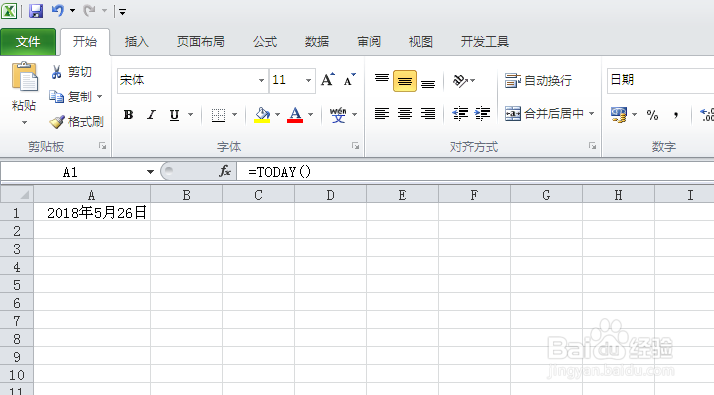714x395 pixels.
Task: Toggle italic formatting
Action: (x=151, y=114)
